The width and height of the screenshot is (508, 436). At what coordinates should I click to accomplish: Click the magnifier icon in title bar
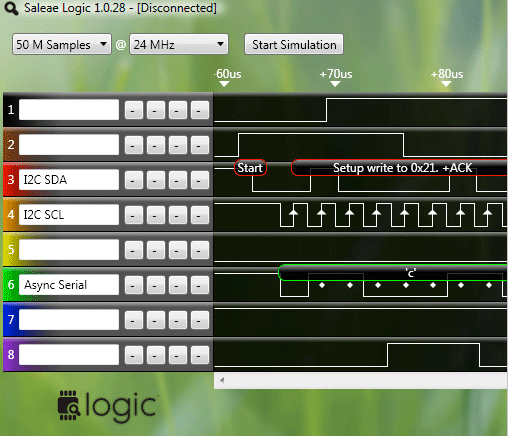tap(11, 8)
